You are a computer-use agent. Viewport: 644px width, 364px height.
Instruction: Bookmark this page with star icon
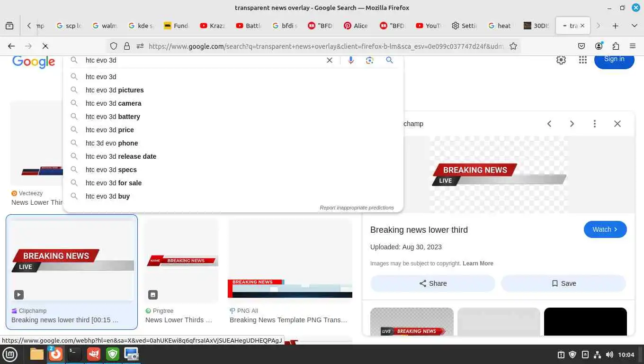point(513,46)
